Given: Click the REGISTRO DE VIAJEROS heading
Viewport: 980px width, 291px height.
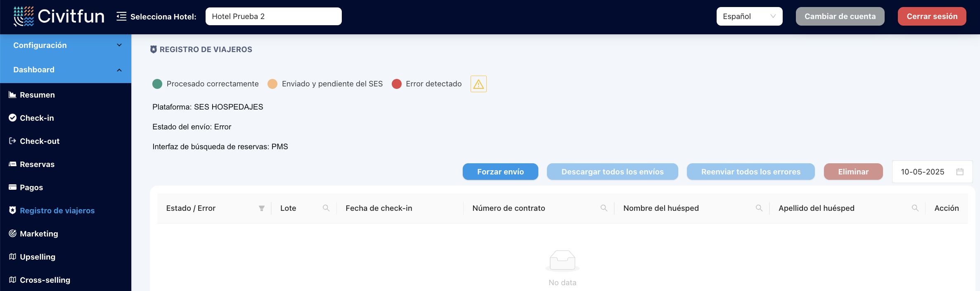Looking at the screenshot, I should (206, 50).
